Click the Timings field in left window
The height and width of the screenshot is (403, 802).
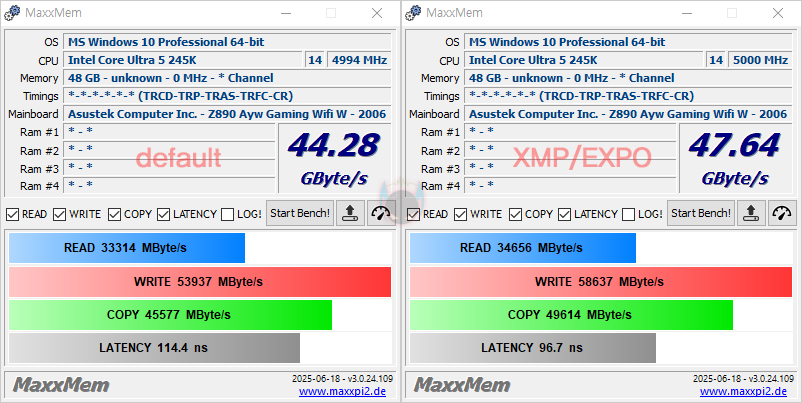click(227, 96)
